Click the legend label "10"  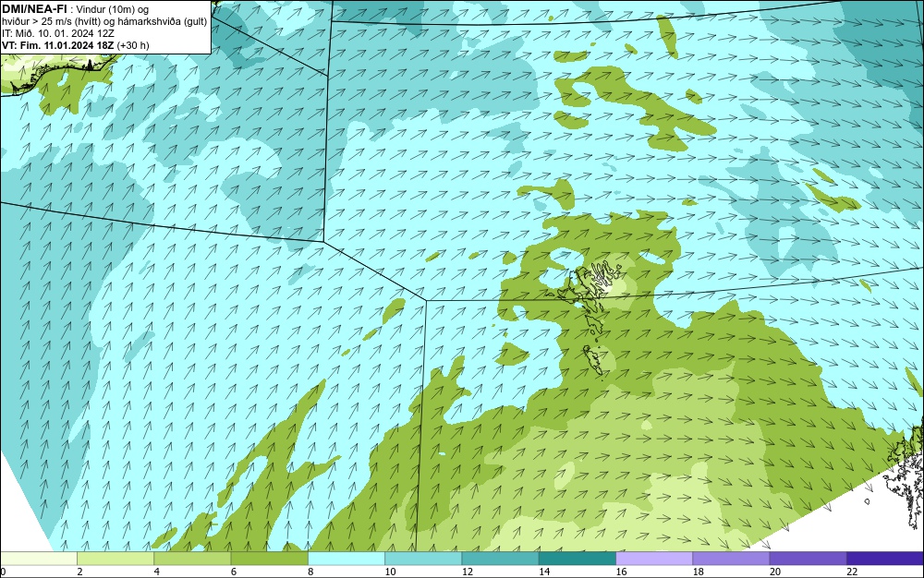tap(390, 572)
